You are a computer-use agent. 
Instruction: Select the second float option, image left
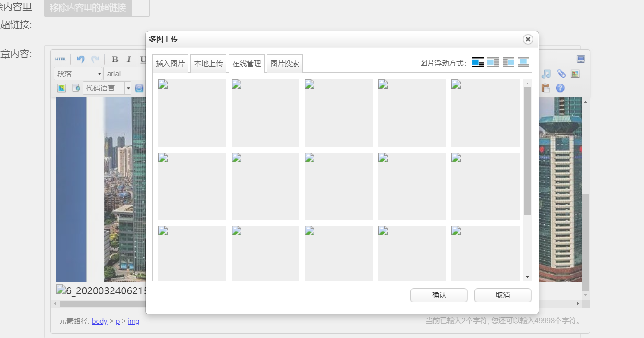click(x=493, y=62)
